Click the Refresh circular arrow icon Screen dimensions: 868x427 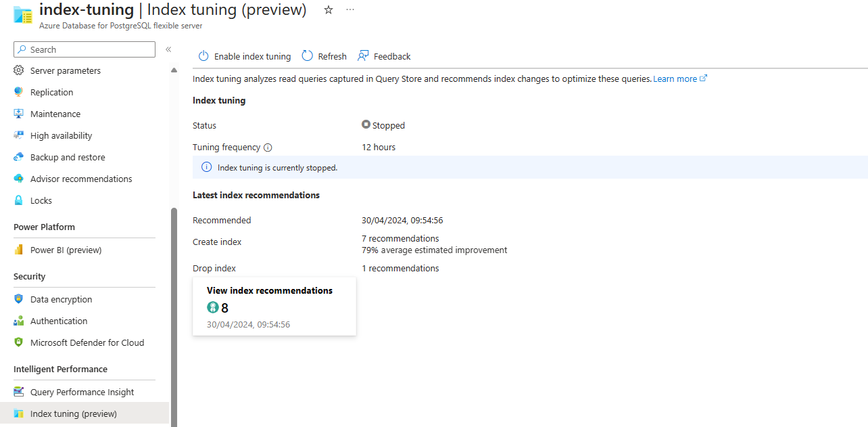click(308, 56)
